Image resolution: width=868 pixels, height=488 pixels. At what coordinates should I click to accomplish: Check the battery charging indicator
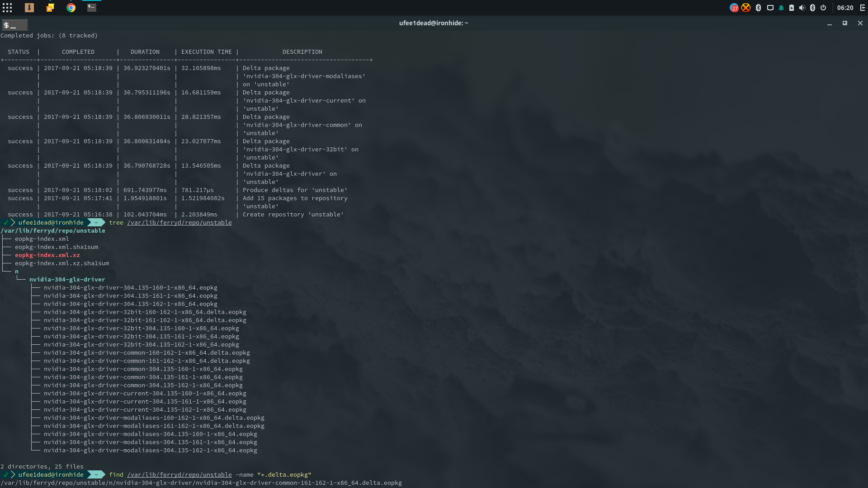click(792, 8)
